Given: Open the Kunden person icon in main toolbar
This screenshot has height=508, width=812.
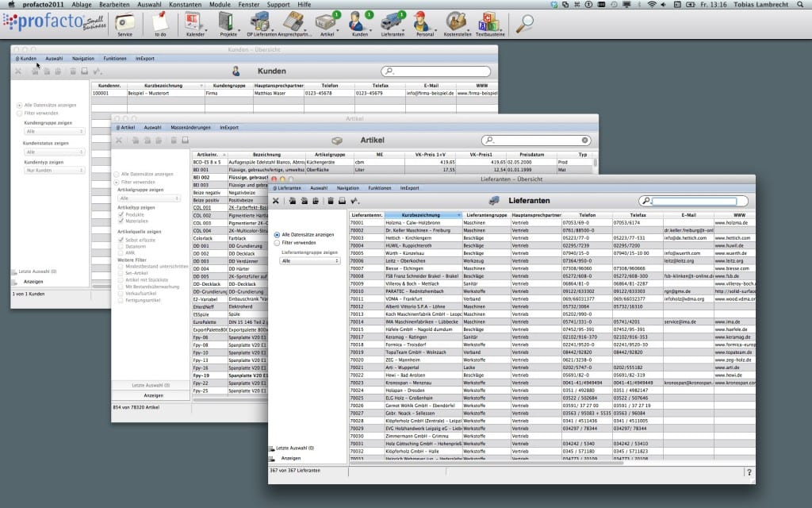Looking at the screenshot, I should [x=359, y=24].
